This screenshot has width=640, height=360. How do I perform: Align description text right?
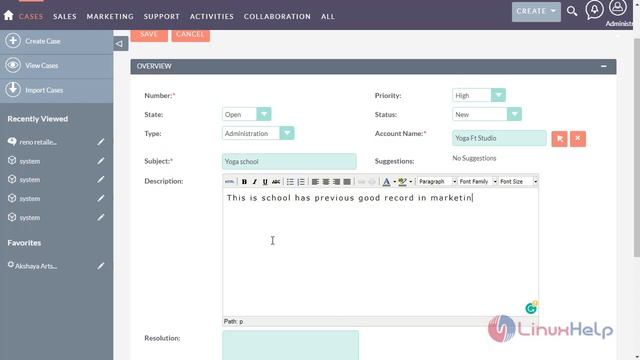click(336, 182)
